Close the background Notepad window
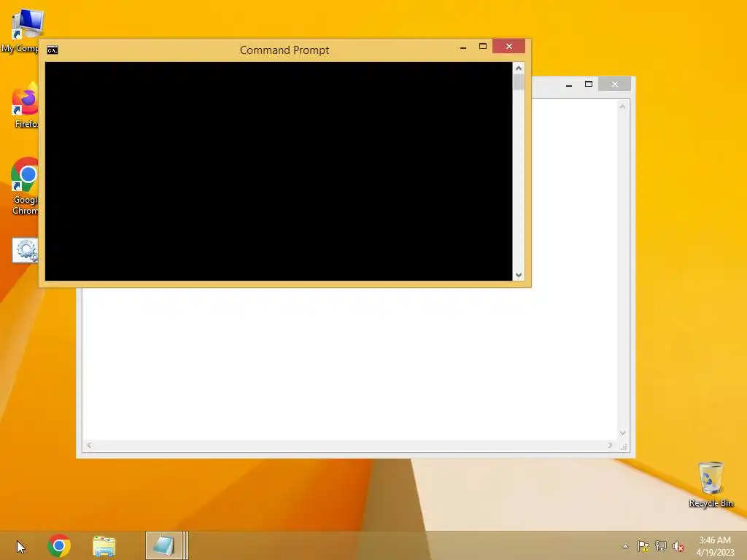Viewport: 747px width, 560px height. coord(614,85)
